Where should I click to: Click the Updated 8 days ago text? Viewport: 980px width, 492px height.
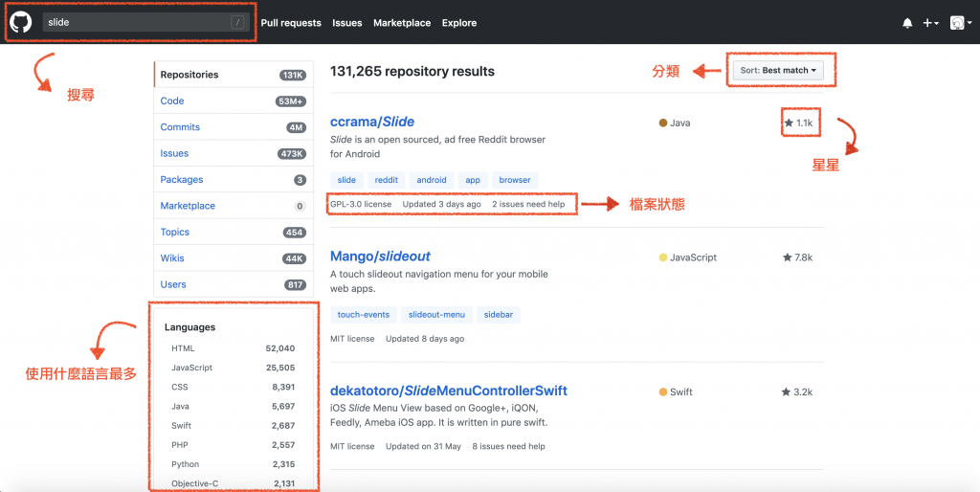425,339
